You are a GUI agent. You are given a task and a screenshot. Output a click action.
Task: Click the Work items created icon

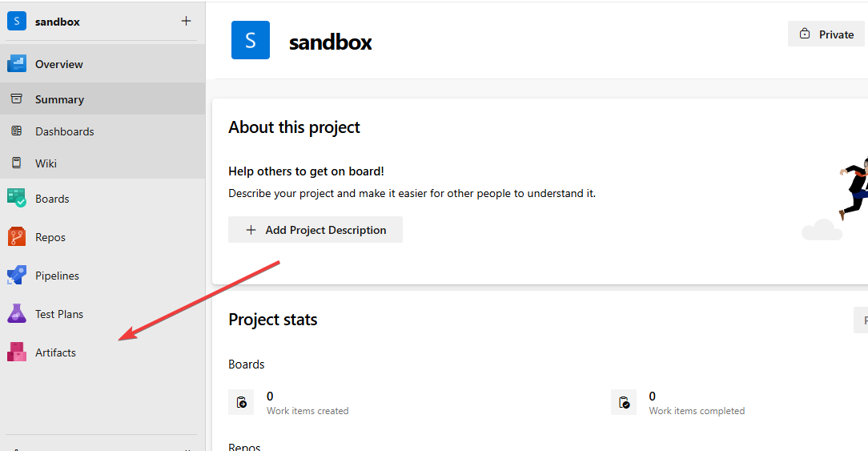241,402
